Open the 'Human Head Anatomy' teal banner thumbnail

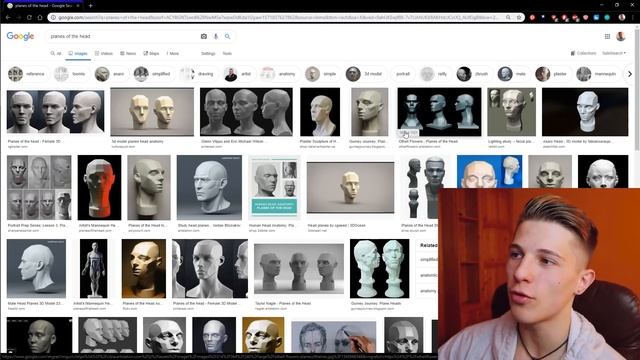pyautogui.click(x=274, y=187)
